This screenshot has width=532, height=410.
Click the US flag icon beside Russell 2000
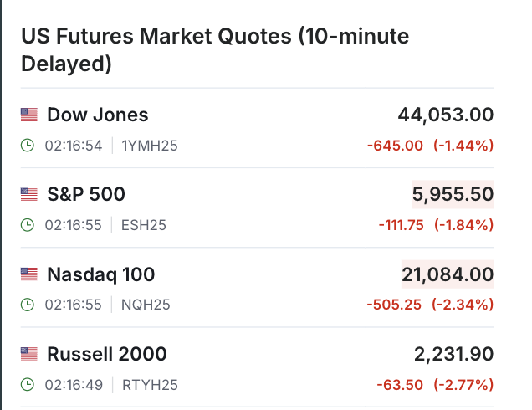click(29, 354)
